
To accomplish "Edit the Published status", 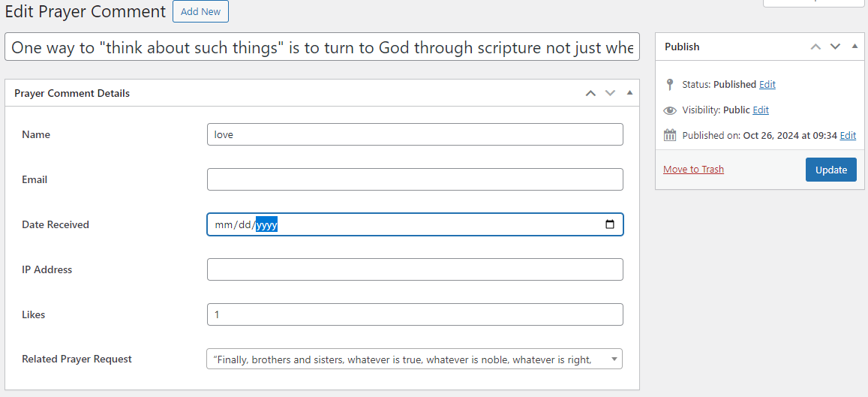I will (x=767, y=85).
